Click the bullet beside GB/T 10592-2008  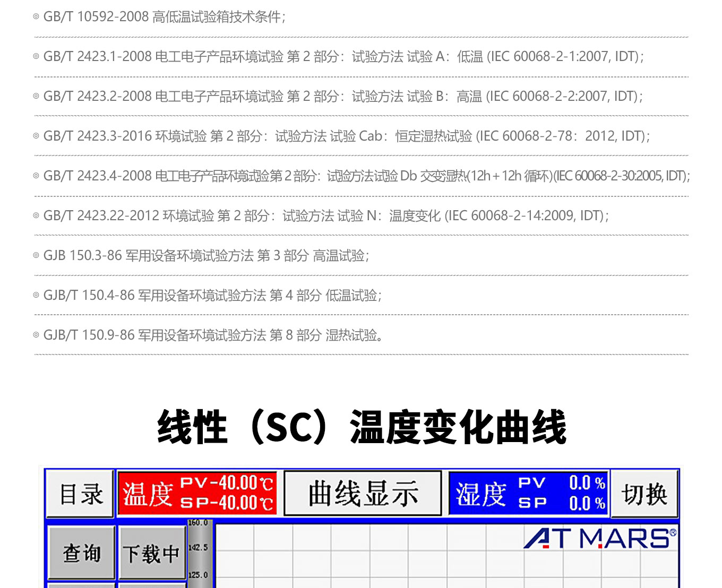pos(36,16)
